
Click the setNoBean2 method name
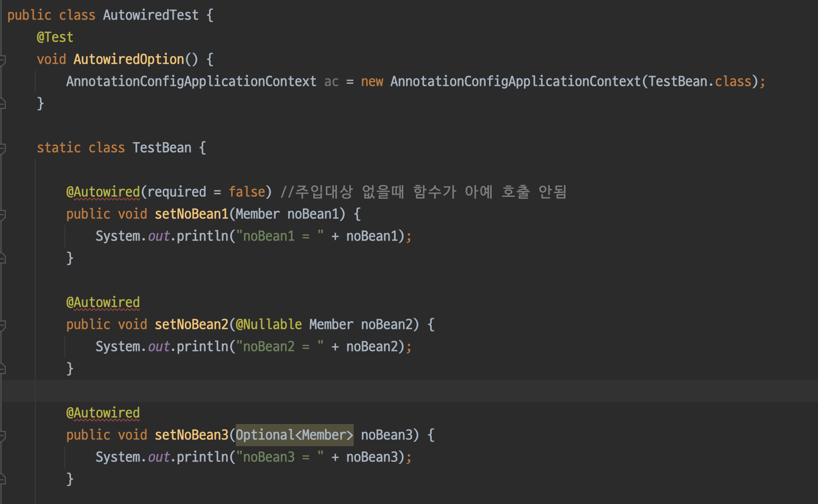point(191,324)
